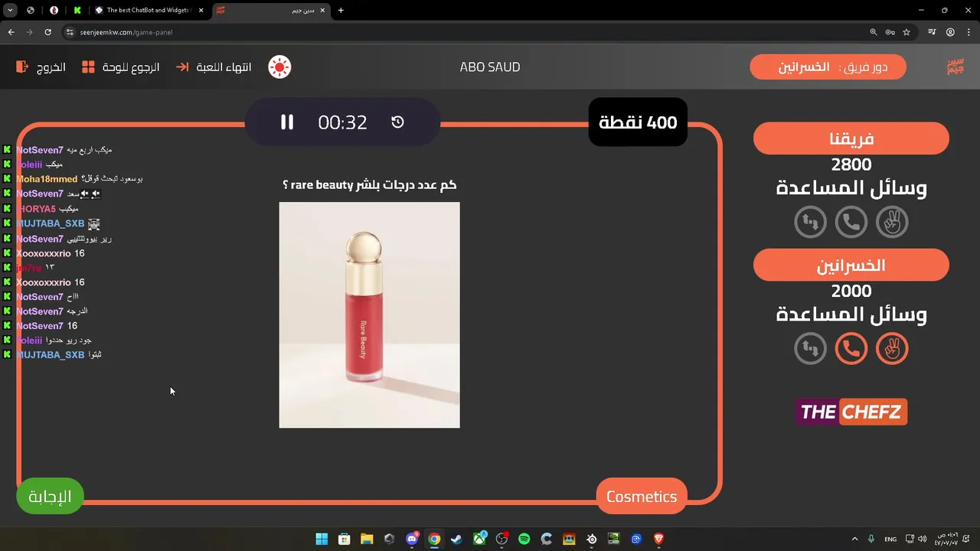
Task: Use فريقنا's phone call lifeline icon
Action: [x=851, y=222]
